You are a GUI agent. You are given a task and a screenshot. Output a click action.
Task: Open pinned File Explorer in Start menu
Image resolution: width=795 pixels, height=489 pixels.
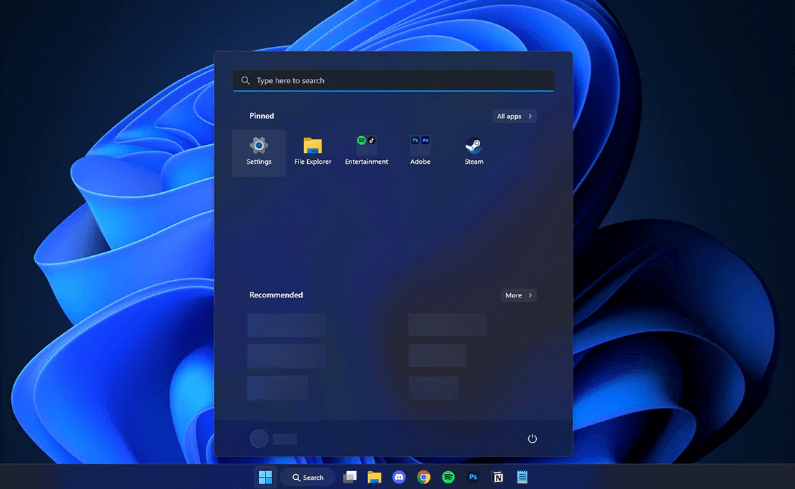(312, 152)
